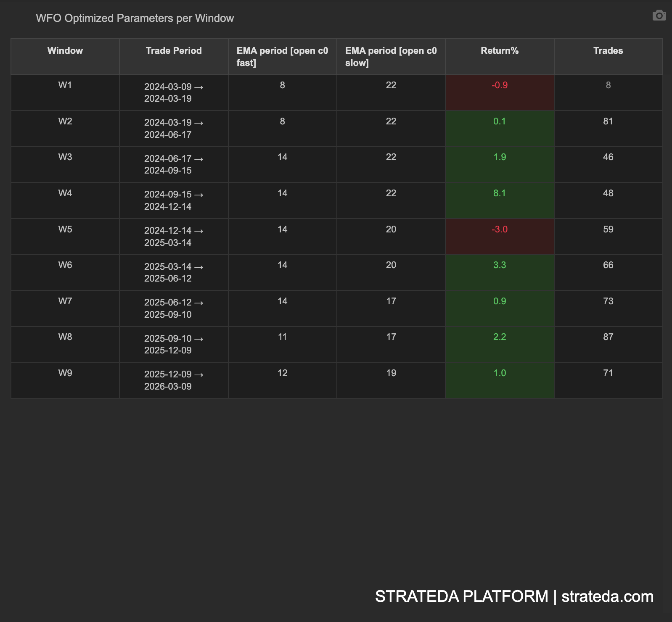Select the W6 window cell
672x622 pixels.
click(x=65, y=272)
